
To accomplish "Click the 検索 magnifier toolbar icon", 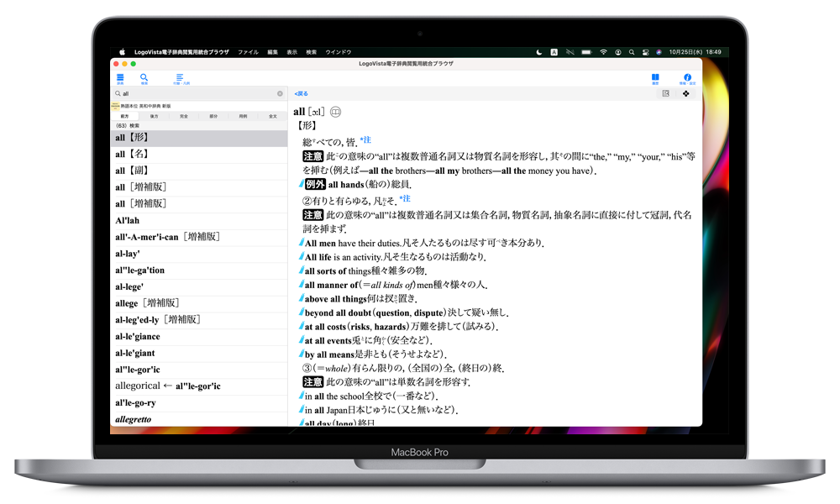I will 144,78.
